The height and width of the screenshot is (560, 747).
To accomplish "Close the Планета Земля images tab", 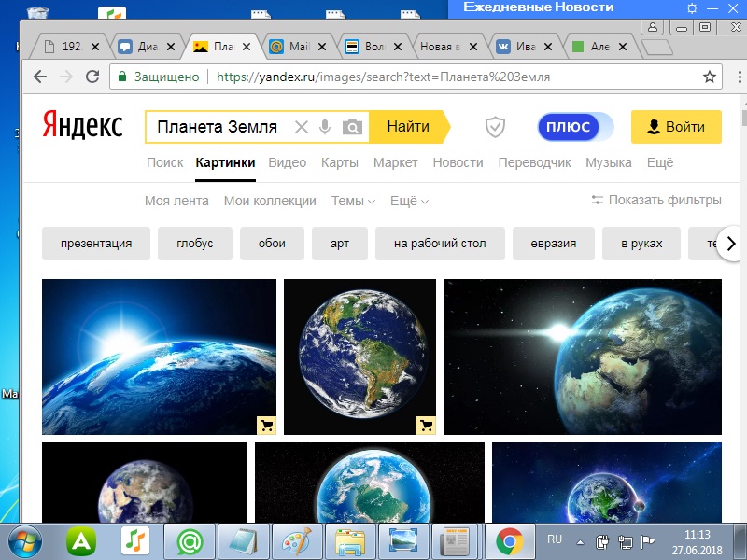I will coord(247,47).
